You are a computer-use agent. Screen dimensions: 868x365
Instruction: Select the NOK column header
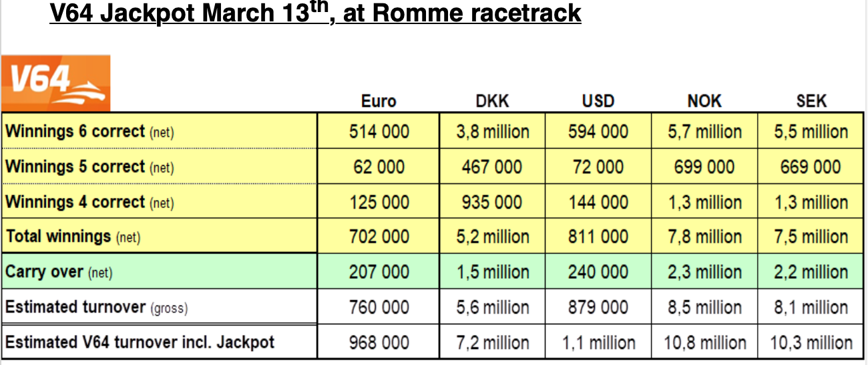[x=704, y=102]
